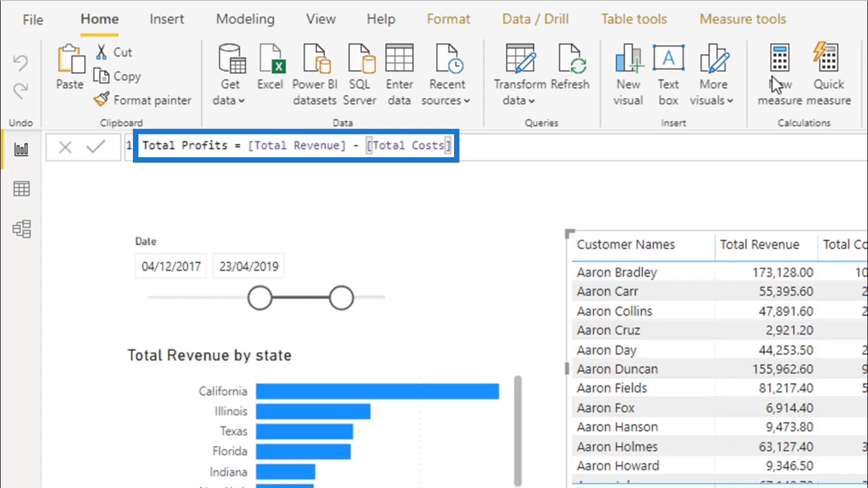
Task: Select the Aaron Duncan row
Action: 720,369
